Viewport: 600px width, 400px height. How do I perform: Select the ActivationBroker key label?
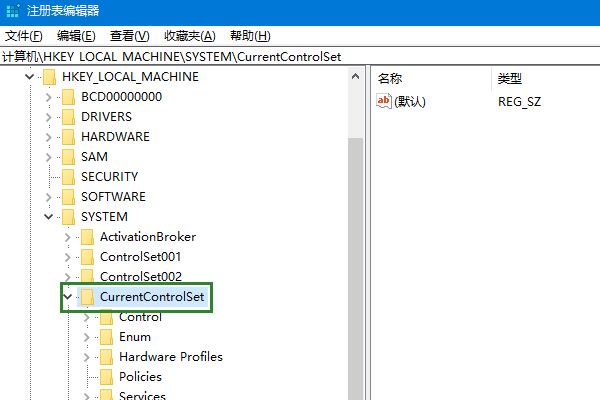pos(148,237)
